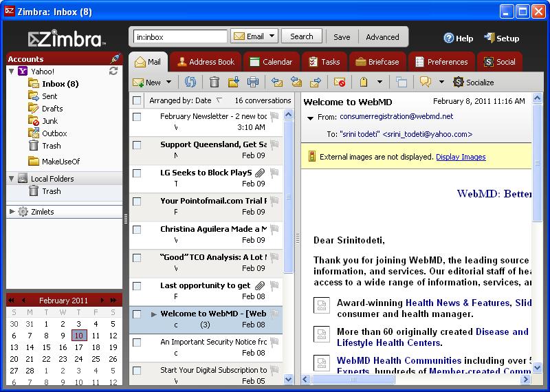This screenshot has width=550, height=392.
Task: Click attachment clip on Last opportunity message
Action: (260, 285)
